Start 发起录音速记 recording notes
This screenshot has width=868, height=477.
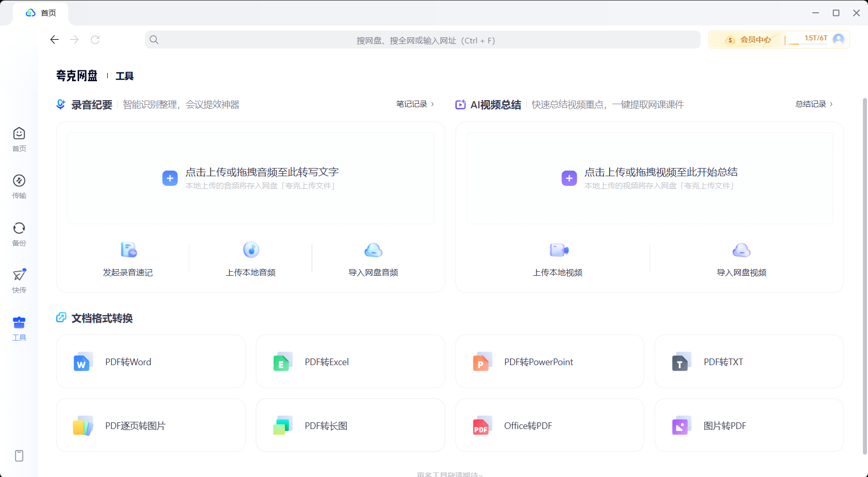coord(128,259)
